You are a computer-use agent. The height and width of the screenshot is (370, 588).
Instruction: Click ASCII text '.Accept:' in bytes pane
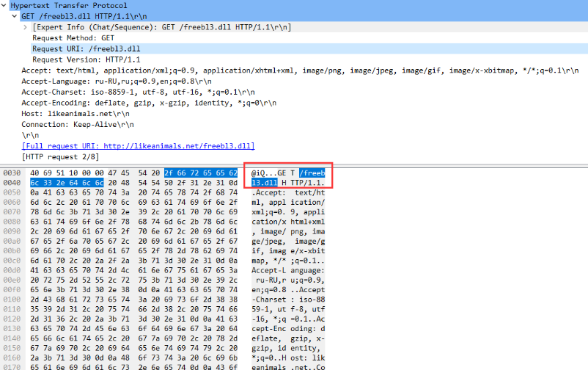coord(268,192)
